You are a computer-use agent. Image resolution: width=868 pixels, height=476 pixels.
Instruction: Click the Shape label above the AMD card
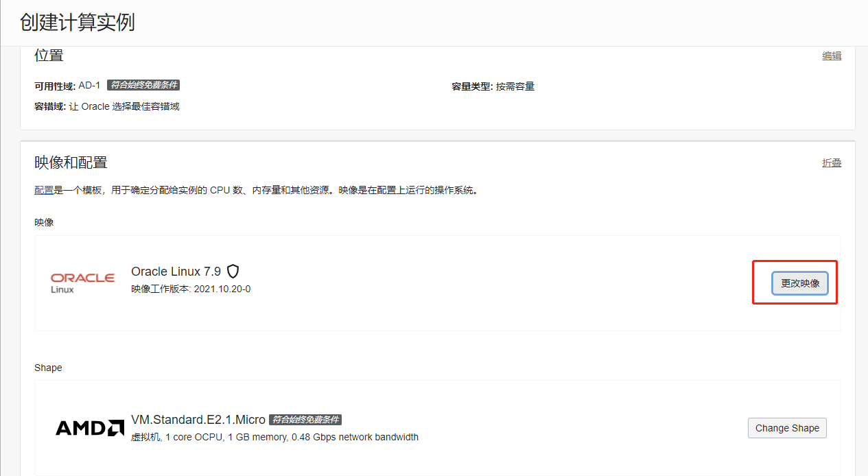48,368
